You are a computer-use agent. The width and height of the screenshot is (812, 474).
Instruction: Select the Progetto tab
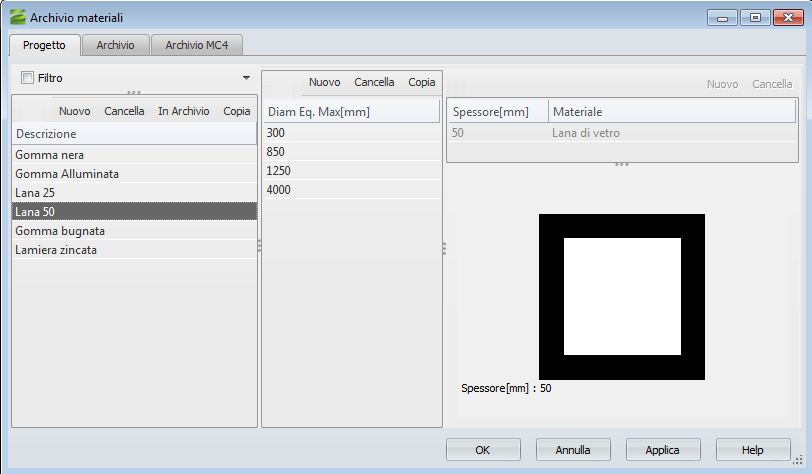coord(44,45)
